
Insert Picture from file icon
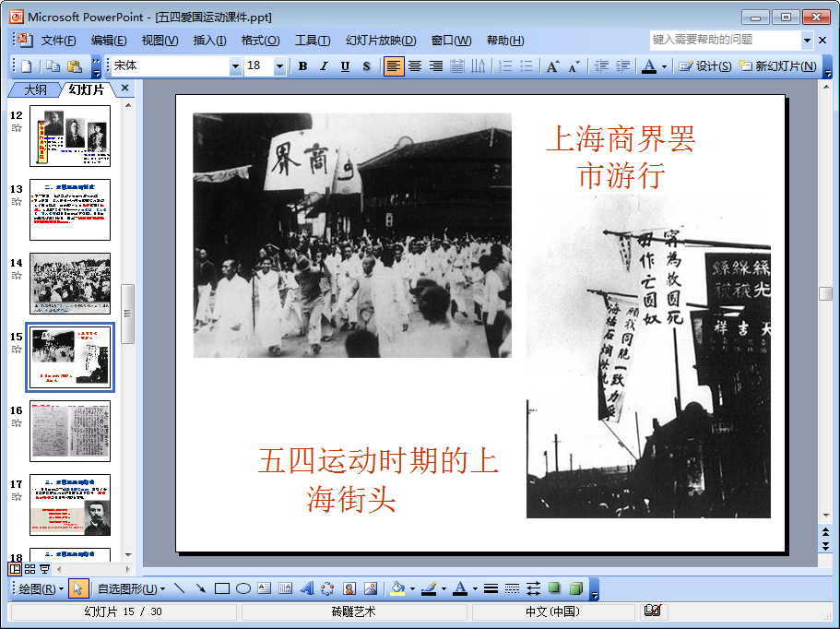371,588
